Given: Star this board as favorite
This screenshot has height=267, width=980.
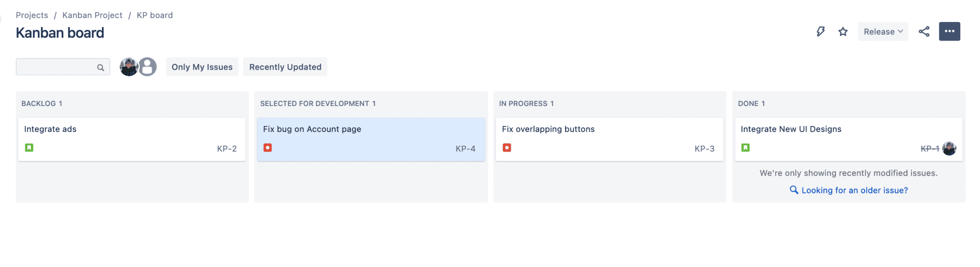Looking at the screenshot, I should click(x=843, y=32).
